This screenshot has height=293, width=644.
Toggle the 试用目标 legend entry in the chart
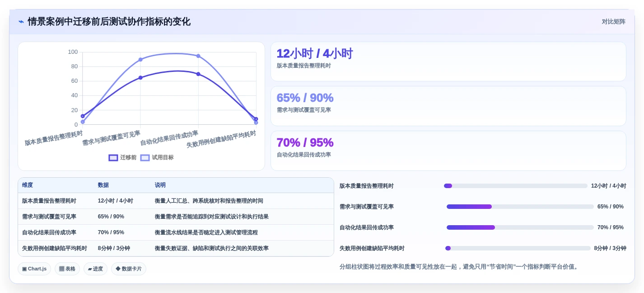point(157,158)
